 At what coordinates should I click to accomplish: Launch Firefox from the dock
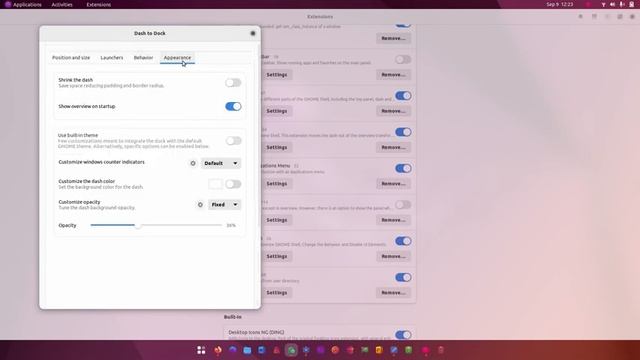coord(218,350)
